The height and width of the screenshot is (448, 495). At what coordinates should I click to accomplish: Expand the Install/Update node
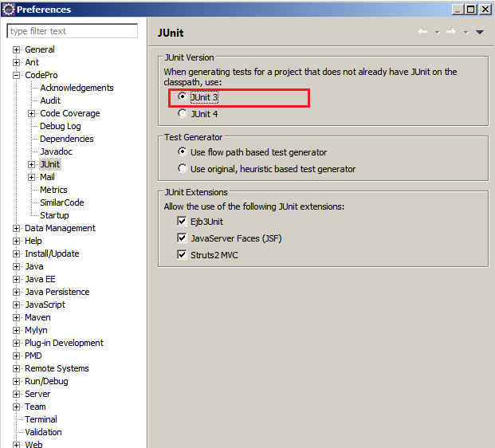pyautogui.click(x=16, y=254)
